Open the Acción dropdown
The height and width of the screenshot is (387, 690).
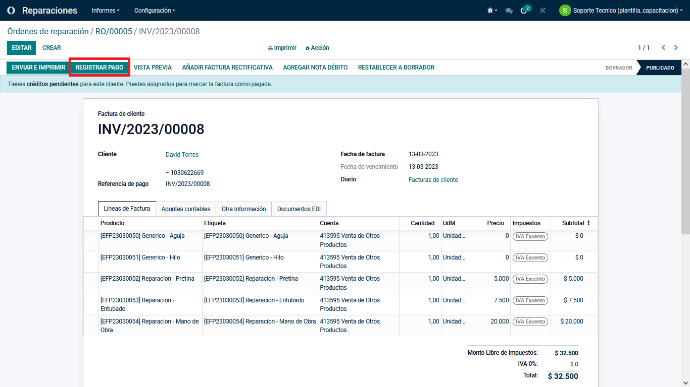(317, 48)
